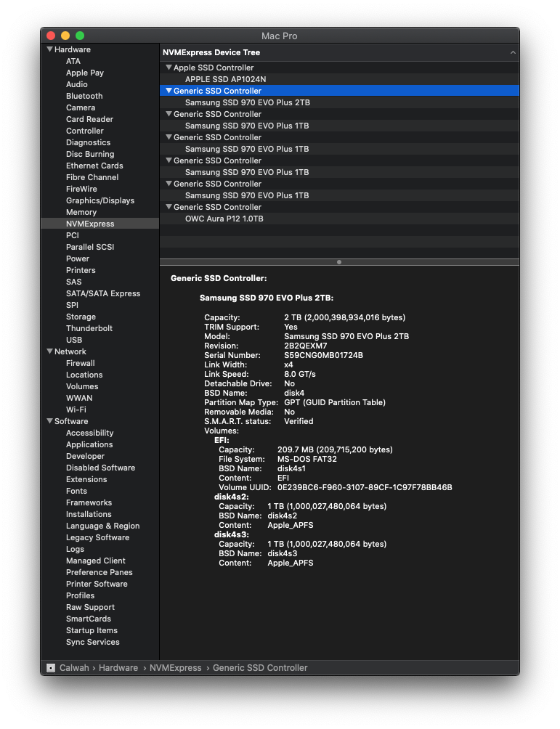The image size is (560, 729).
Task: Click Hardware in the bottom path bar
Action: coord(118,667)
